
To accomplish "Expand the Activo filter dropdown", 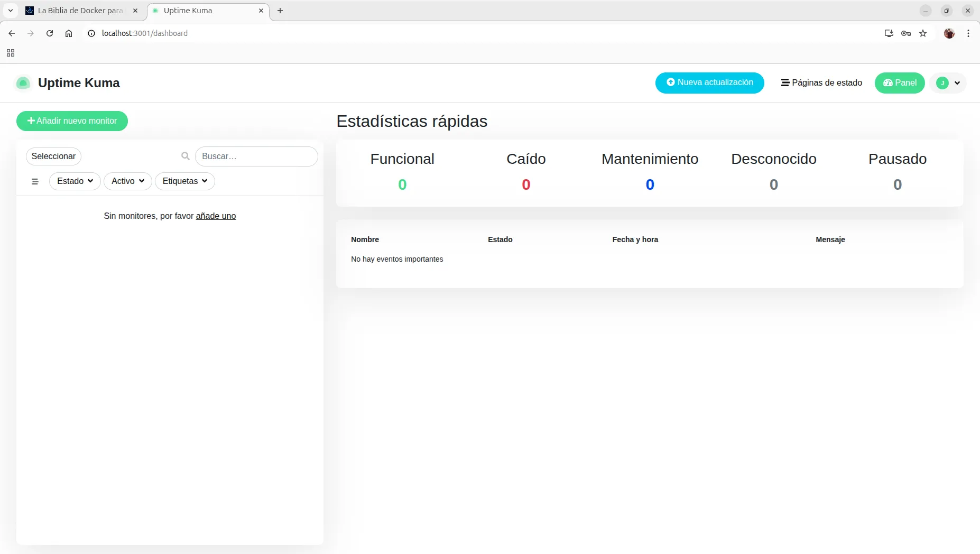I will coord(128,181).
